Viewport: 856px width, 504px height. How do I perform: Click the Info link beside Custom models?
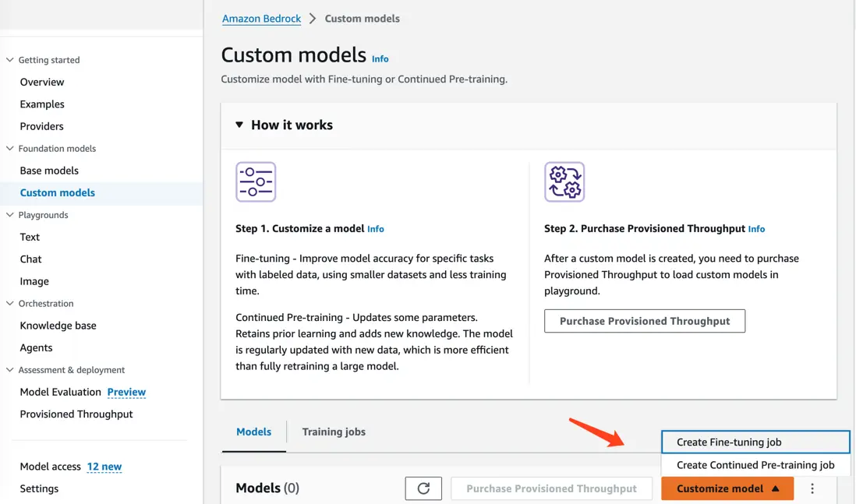click(380, 58)
